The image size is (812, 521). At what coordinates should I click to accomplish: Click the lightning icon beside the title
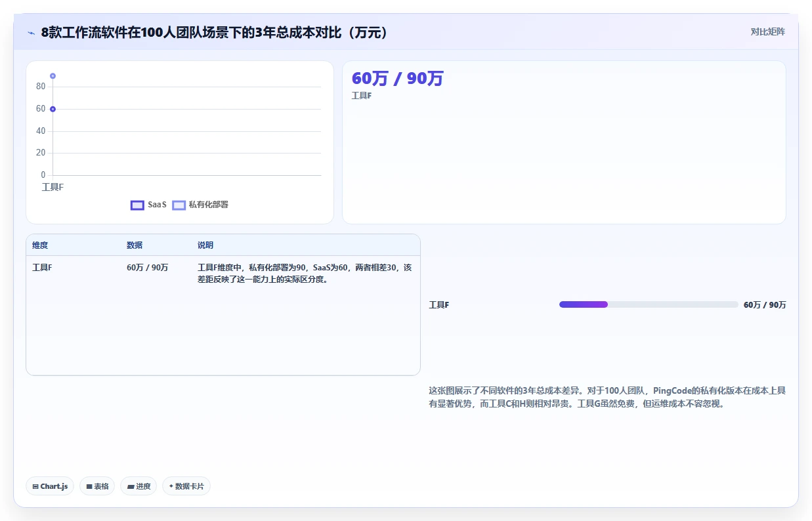(31, 32)
